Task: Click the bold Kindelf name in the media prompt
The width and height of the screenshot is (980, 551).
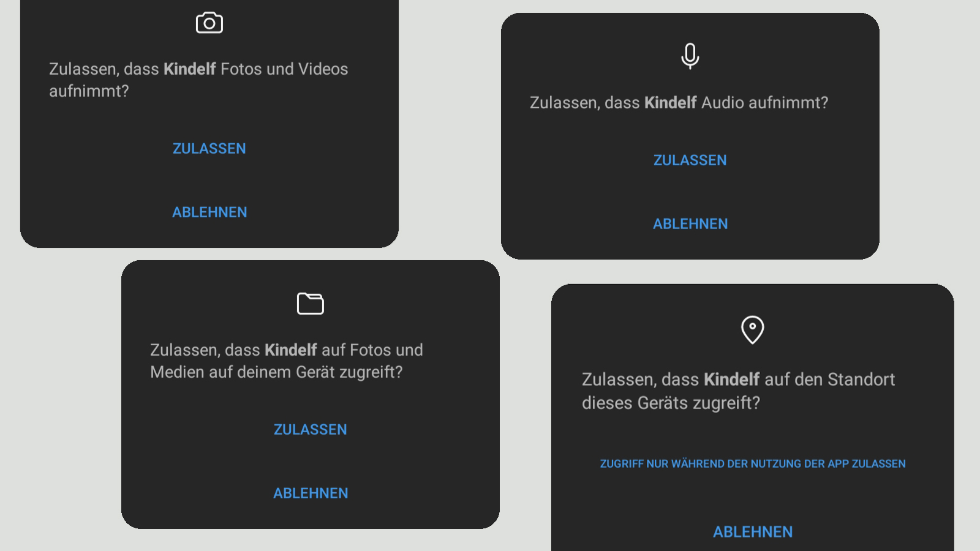Action: [291, 350]
